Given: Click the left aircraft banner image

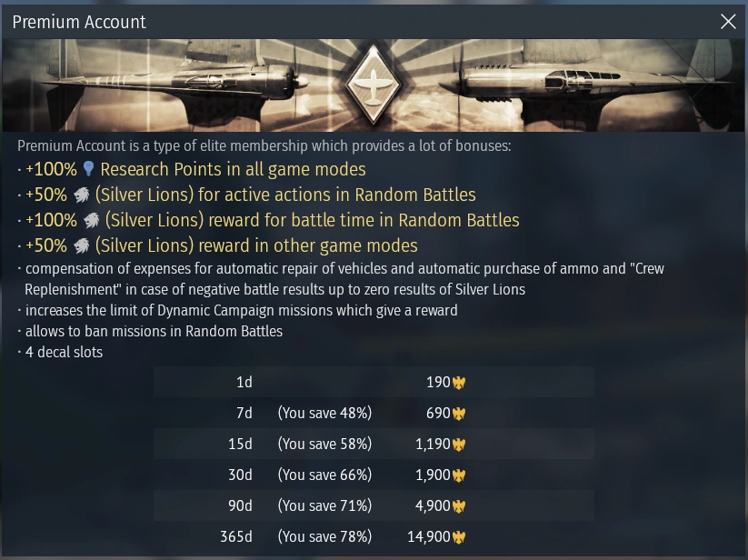Looking at the screenshot, I should [x=182, y=86].
